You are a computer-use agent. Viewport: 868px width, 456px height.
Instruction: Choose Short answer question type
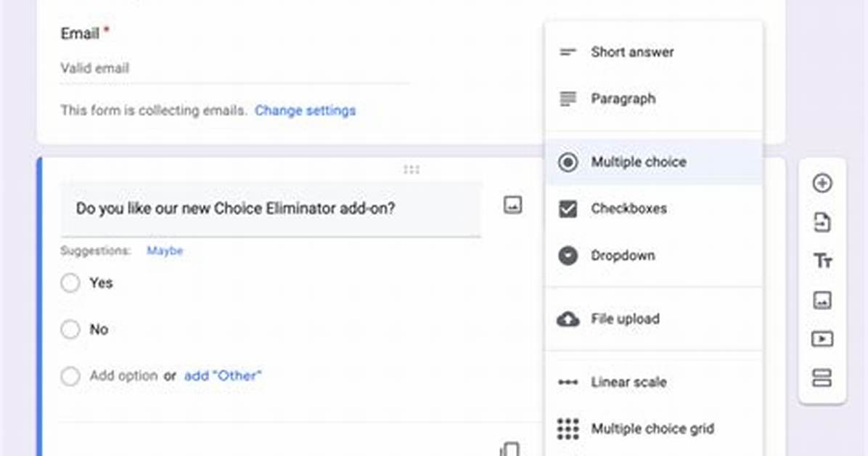[x=654, y=52]
